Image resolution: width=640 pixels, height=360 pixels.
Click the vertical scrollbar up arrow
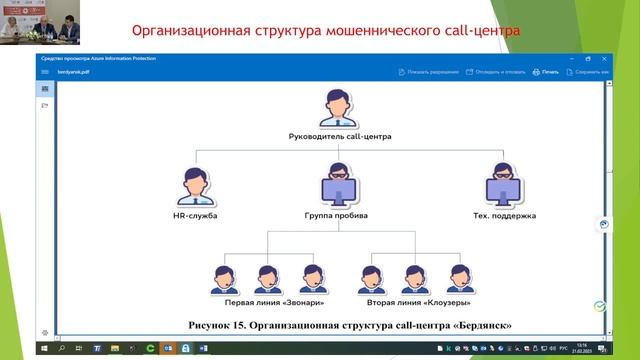point(609,83)
